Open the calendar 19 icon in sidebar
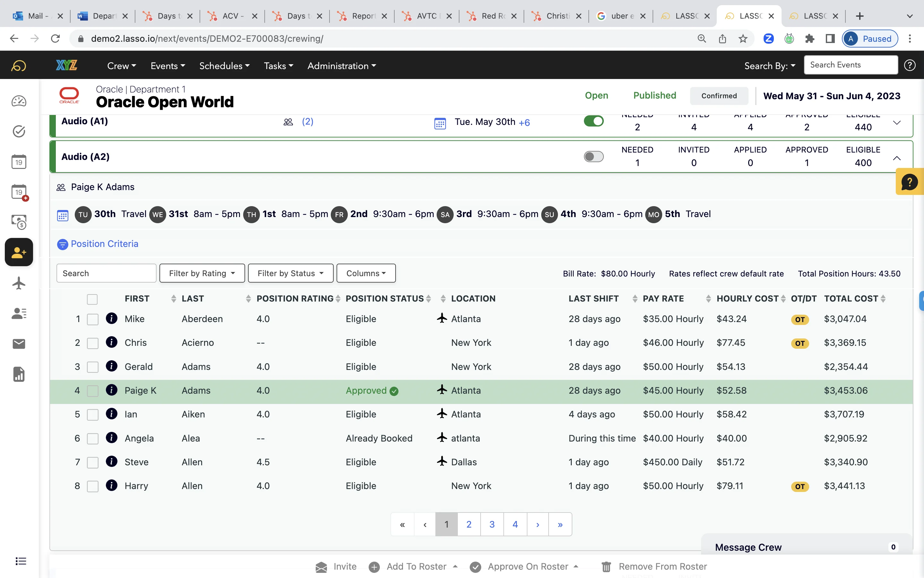This screenshot has height=578, width=924. click(19, 162)
